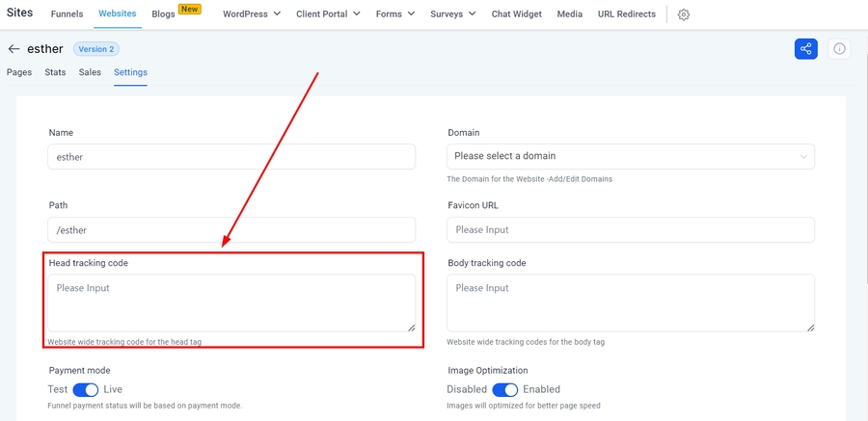This screenshot has width=868, height=421.
Task: Click the Head tracking code text area
Action: point(231,303)
